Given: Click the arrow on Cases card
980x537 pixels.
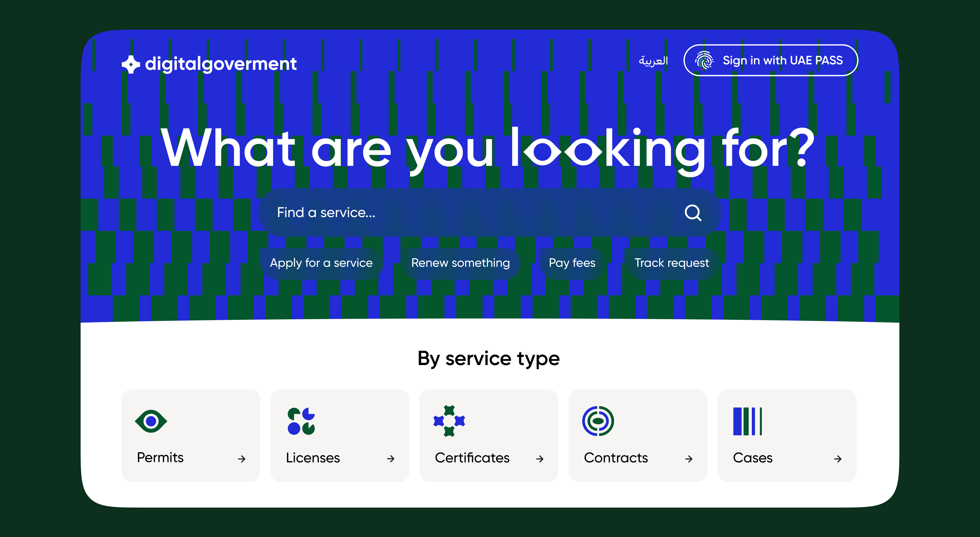Looking at the screenshot, I should tap(838, 459).
